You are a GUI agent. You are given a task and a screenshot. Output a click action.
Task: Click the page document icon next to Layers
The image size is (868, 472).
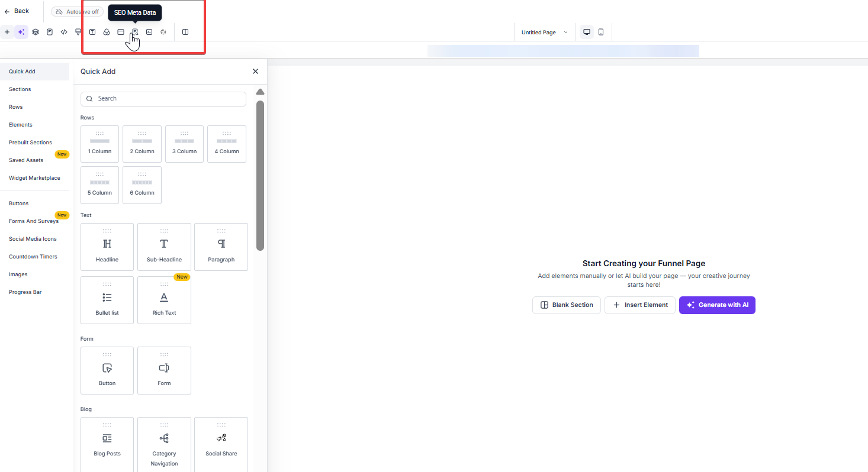pos(50,32)
